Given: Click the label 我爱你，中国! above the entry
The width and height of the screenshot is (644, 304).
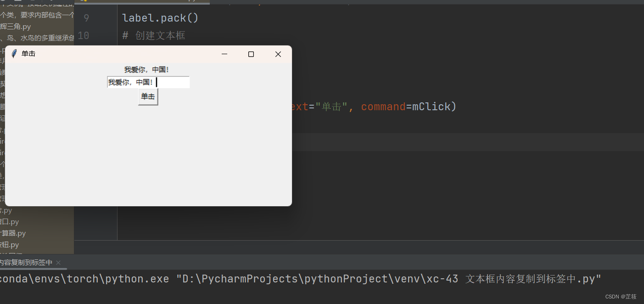Looking at the screenshot, I should point(147,70).
